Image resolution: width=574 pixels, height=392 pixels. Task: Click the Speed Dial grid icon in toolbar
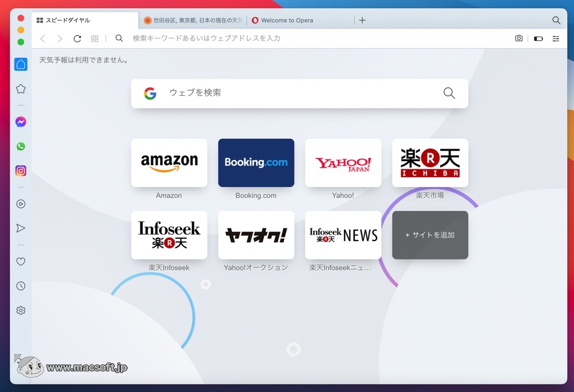click(95, 38)
